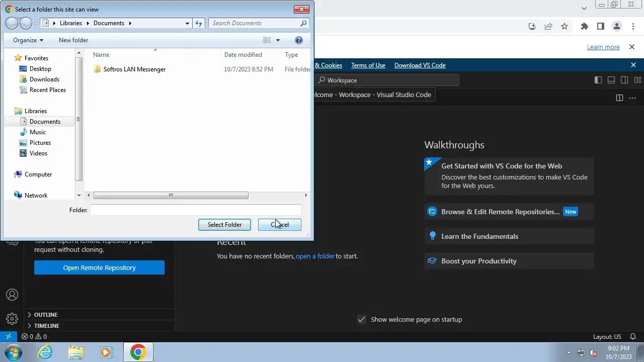The width and height of the screenshot is (644, 362).
Task: Select Computer in navigation pane
Action: 38,174
